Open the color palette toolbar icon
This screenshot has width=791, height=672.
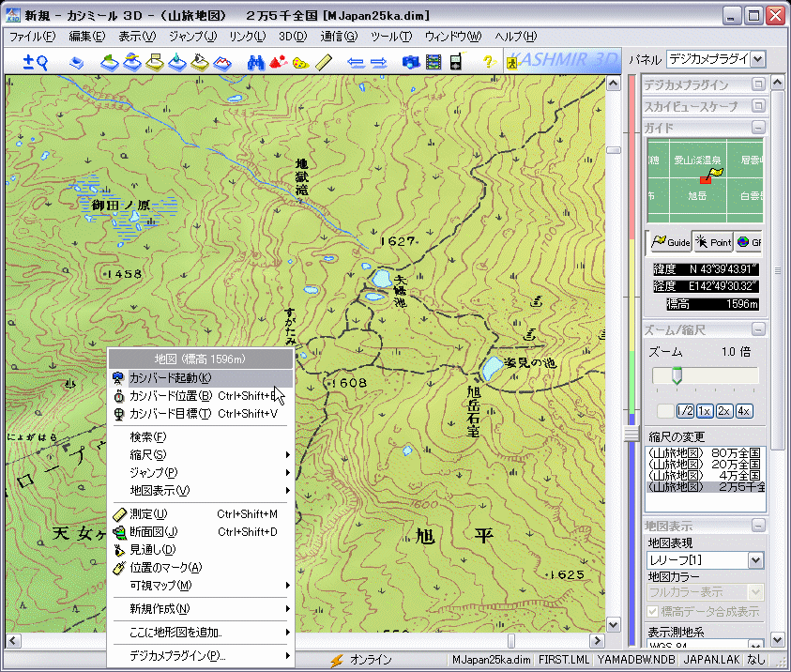pos(300,63)
